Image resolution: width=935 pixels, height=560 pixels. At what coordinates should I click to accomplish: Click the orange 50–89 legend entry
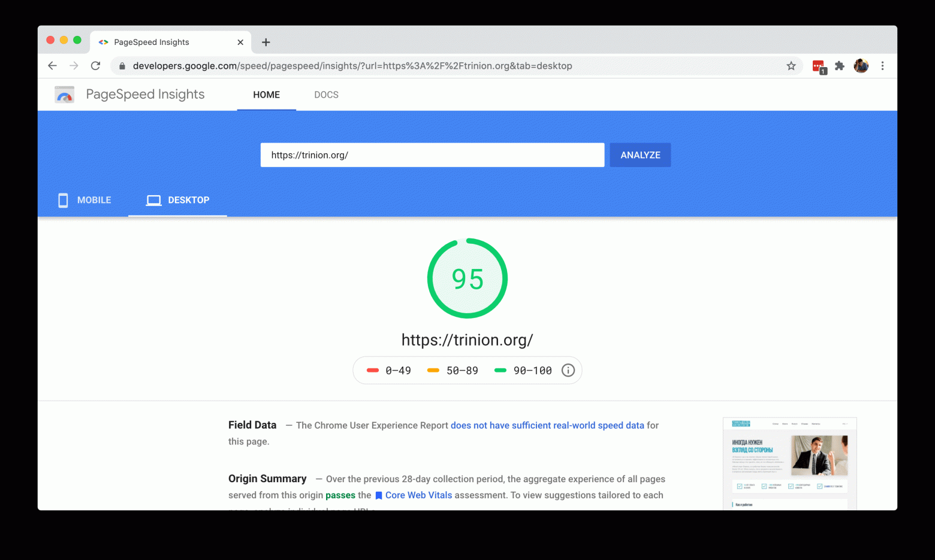click(453, 370)
